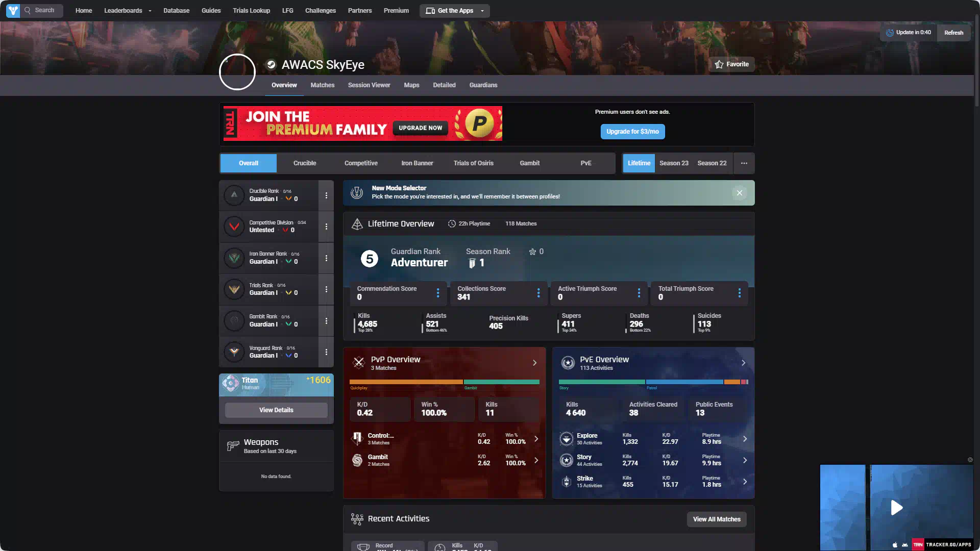Image resolution: width=980 pixels, height=551 pixels.
Task: Open the Leaderboards dropdown menu
Action: point(128,11)
